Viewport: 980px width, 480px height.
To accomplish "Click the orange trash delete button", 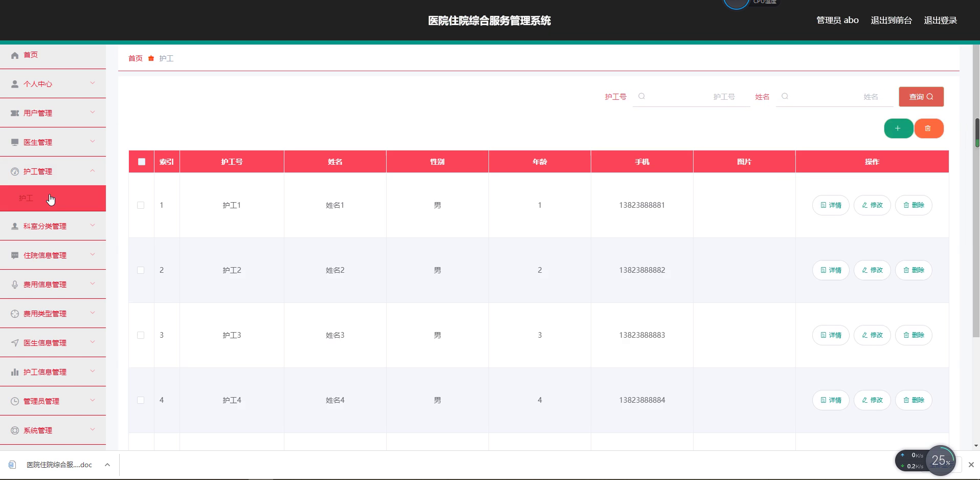I will click(928, 128).
